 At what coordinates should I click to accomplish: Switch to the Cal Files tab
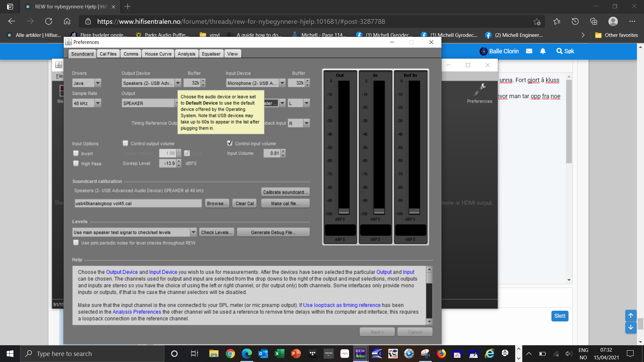[x=108, y=54]
